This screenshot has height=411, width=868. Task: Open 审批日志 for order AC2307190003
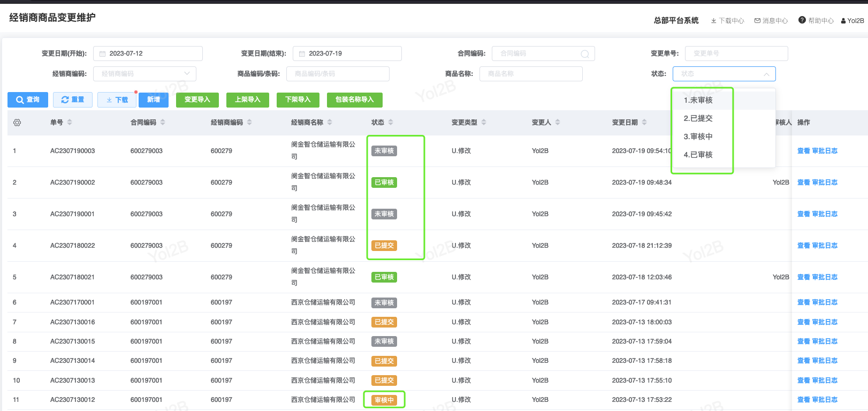coord(825,151)
